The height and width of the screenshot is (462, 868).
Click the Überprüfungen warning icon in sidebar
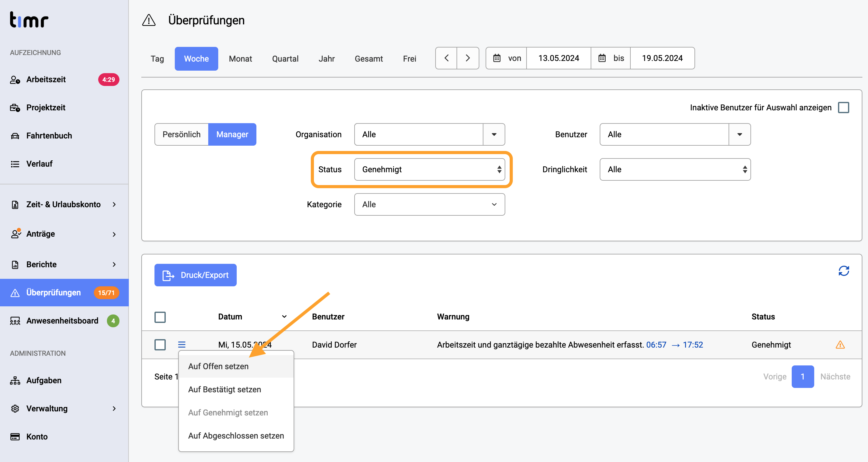(x=15, y=293)
